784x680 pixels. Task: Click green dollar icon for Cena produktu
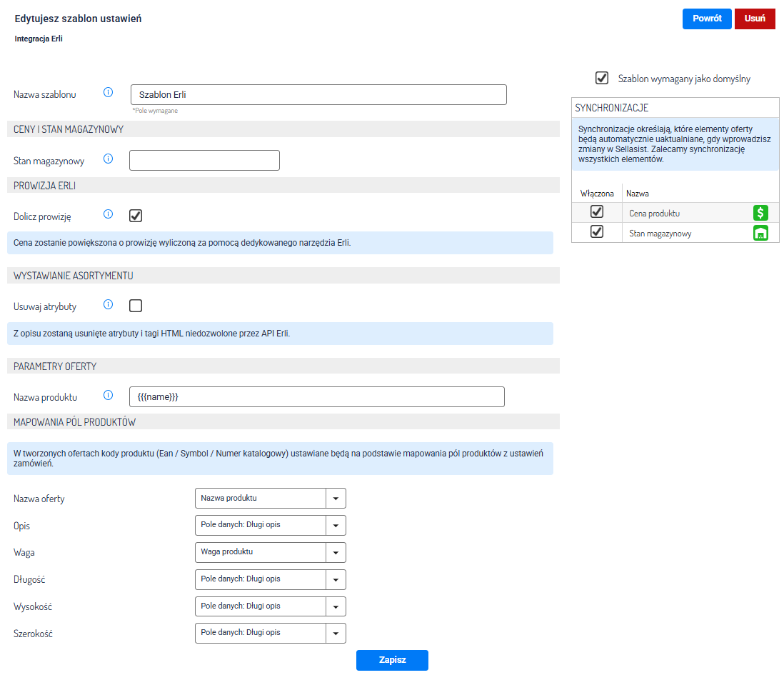(760, 213)
